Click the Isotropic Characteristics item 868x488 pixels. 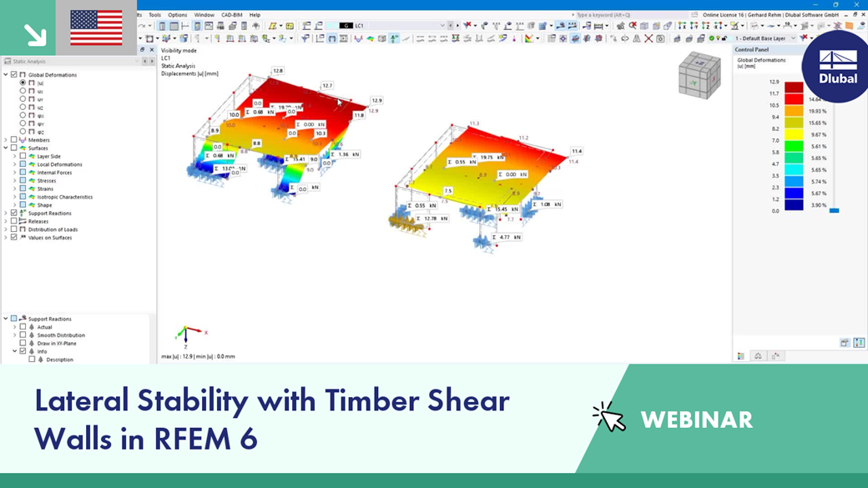(65, 197)
